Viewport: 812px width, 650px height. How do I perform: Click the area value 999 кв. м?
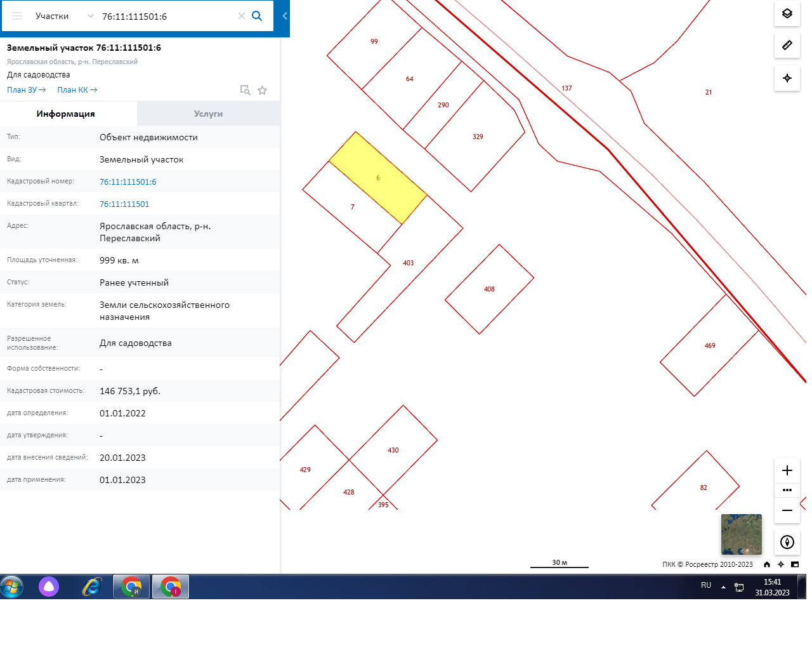[x=119, y=260]
